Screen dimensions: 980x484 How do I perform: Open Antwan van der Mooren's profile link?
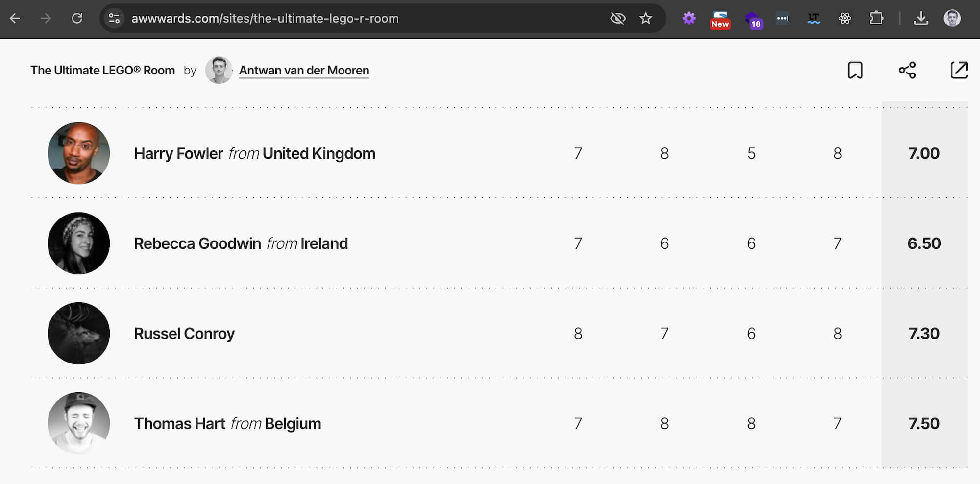point(304,71)
